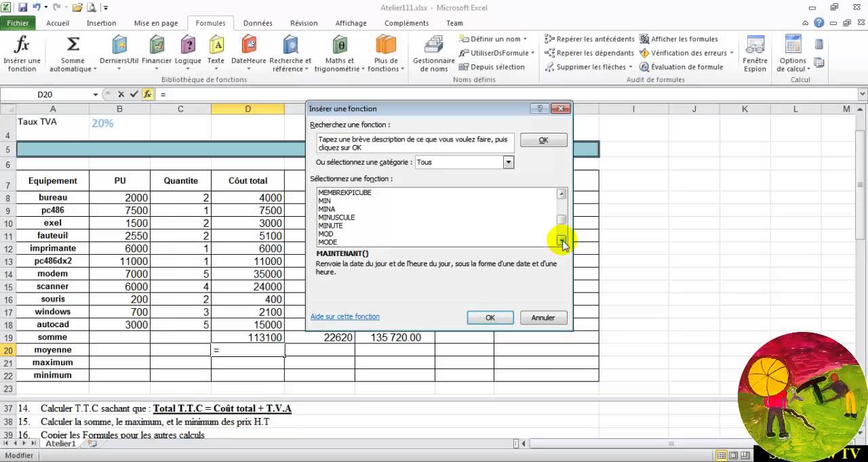Switch to the Données tab
The width and height of the screenshot is (868, 462).
[258, 23]
